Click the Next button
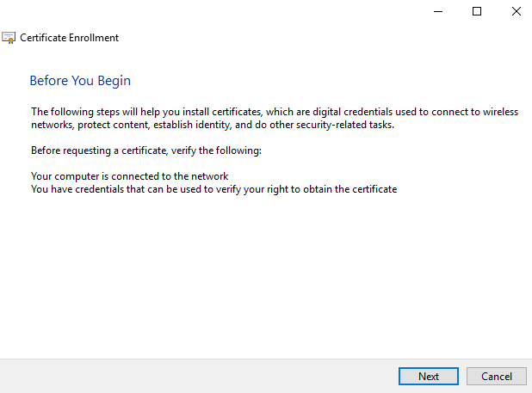Viewport: 532px width, 393px height. click(428, 376)
